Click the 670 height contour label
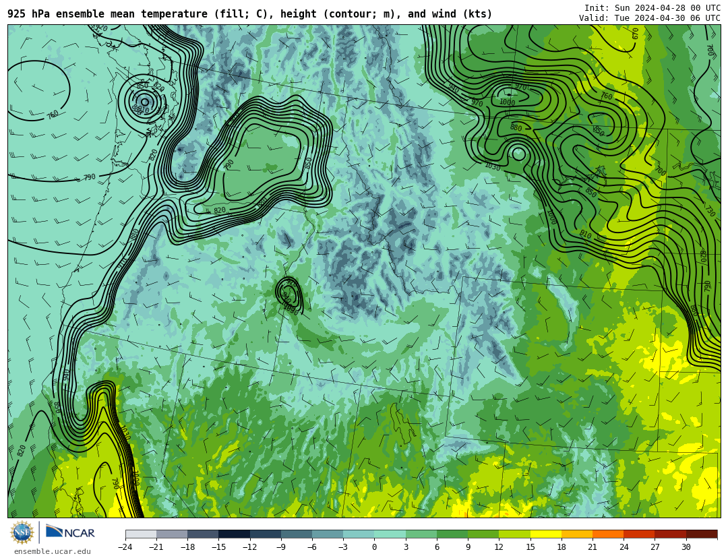 coord(635,34)
